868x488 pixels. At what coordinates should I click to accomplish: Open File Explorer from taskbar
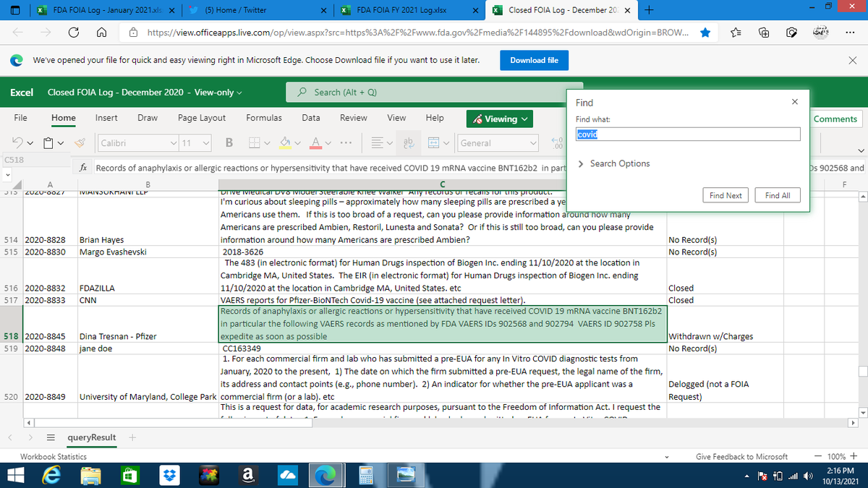coord(90,475)
